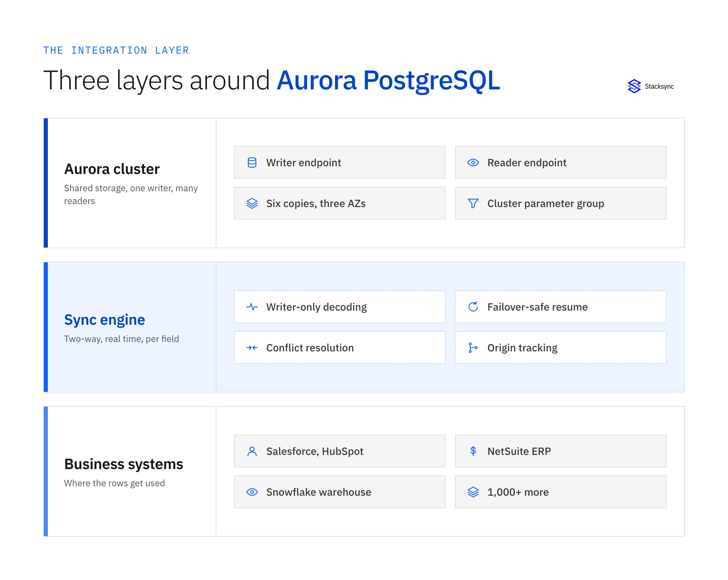The width and height of the screenshot is (728, 580).
Task: Click the funnel icon beside Cluster parameter group
Action: (x=473, y=203)
